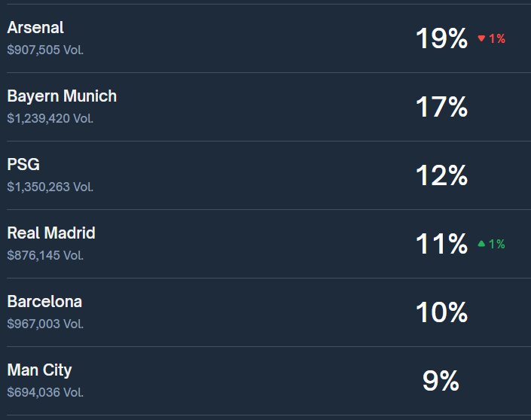
Task: Click the $1,350,263 Vol. figure
Action: coord(50,187)
